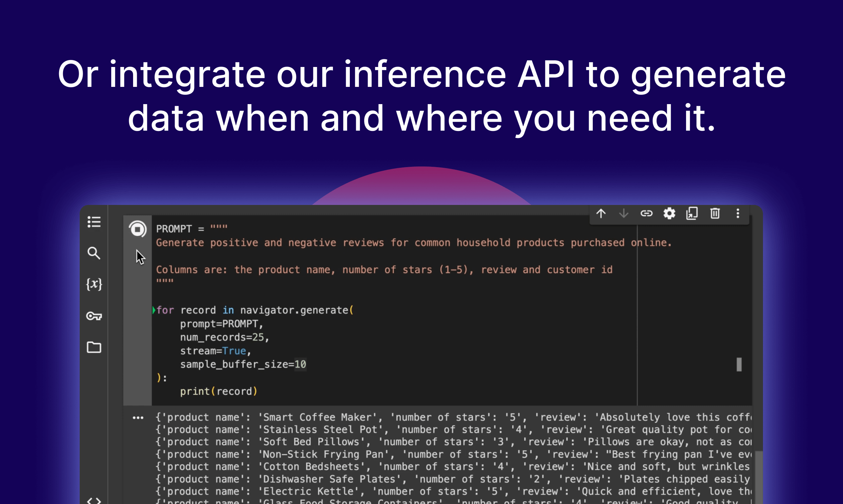Open the variables inspector {x} icon
This screenshot has width=843, height=504.
pos(94,284)
